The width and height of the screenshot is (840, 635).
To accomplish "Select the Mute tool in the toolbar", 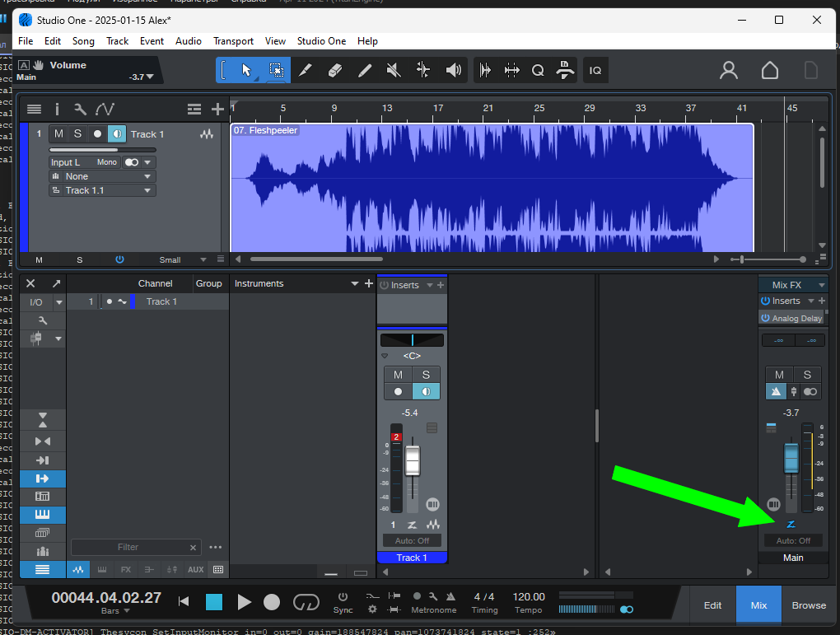I will [x=394, y=70].
